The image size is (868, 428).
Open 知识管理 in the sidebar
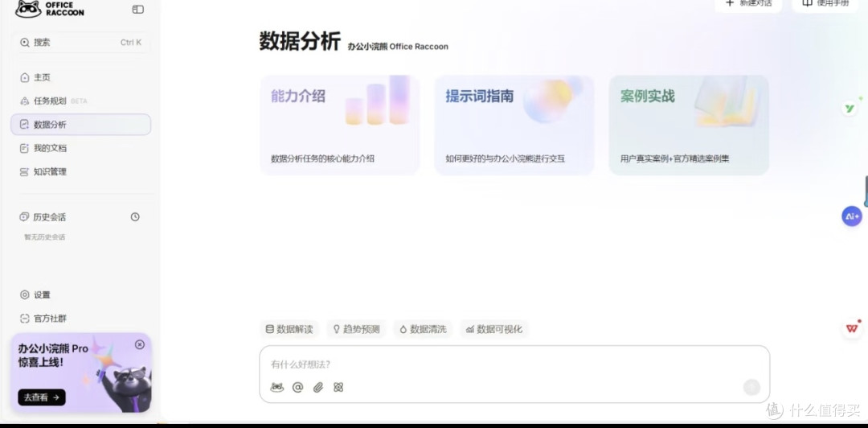click(x=80, y=172)
